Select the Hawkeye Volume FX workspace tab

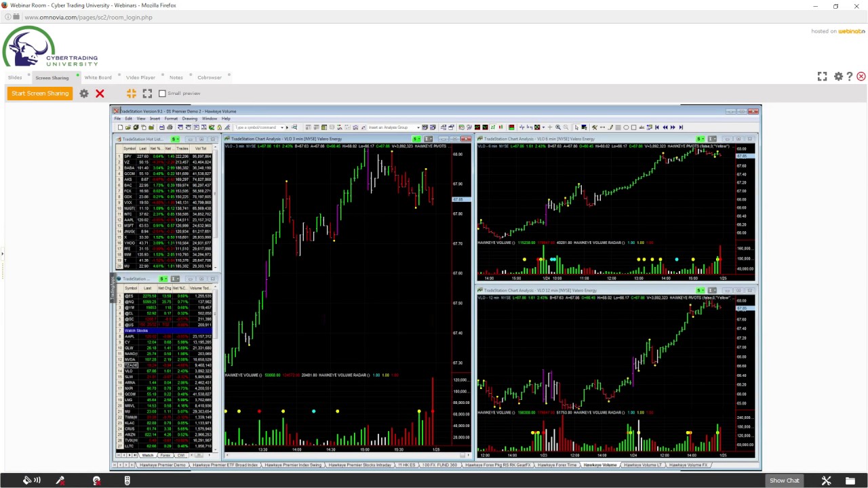(688, 465)
